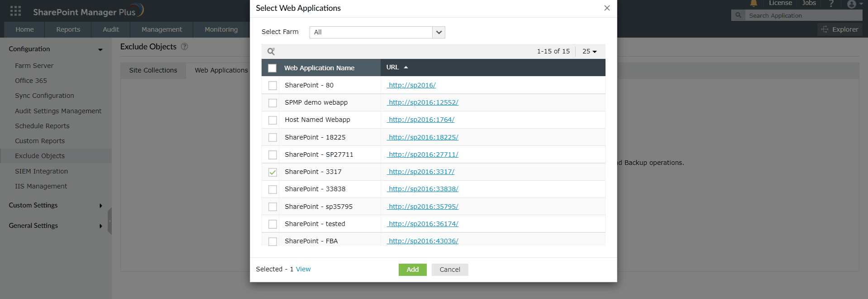Toggle the URL column sort arrow
The image size is (868, 299).
coord(406,67)
